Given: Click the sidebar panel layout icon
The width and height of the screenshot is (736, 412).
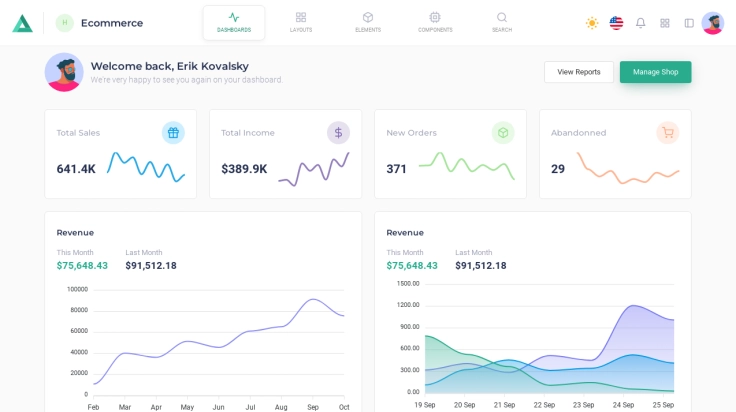Looking at the screenshot, I should pos(689,23).
